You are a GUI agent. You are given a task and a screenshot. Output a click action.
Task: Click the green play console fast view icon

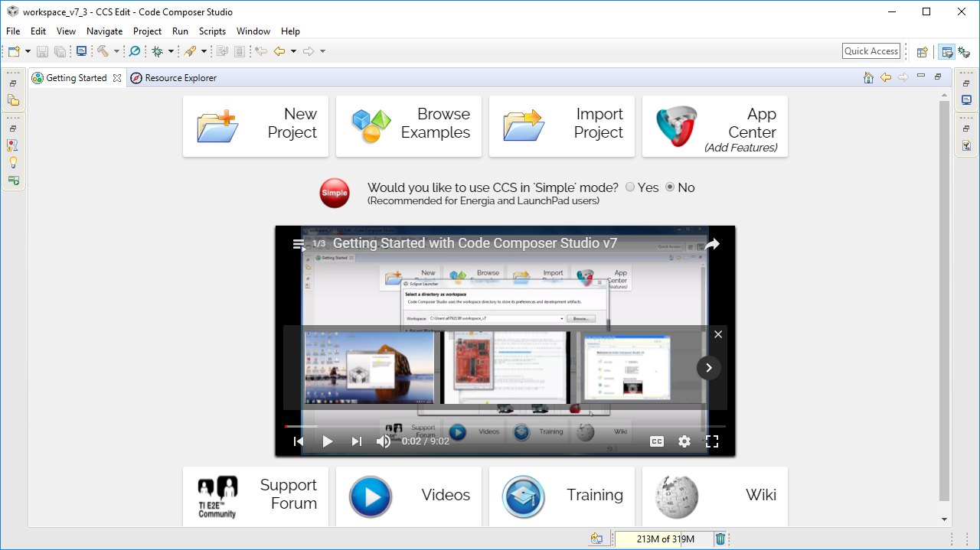[13, 181]
